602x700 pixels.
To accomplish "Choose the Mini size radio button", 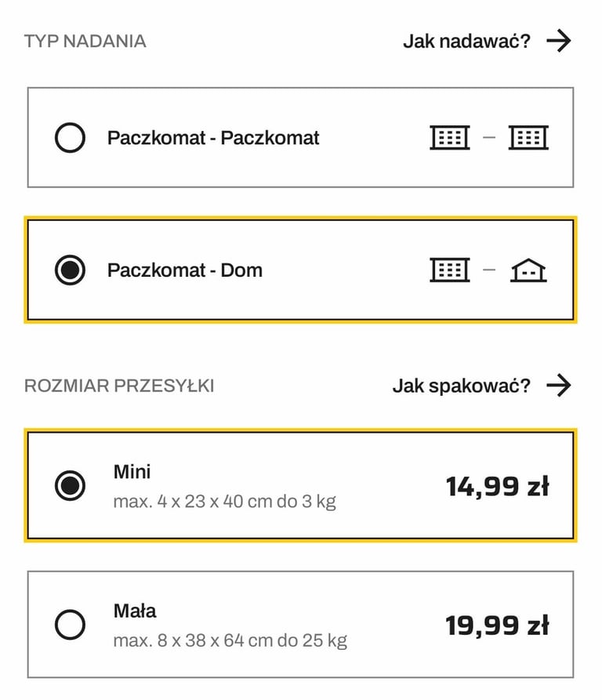I will [x=70, y=485].
